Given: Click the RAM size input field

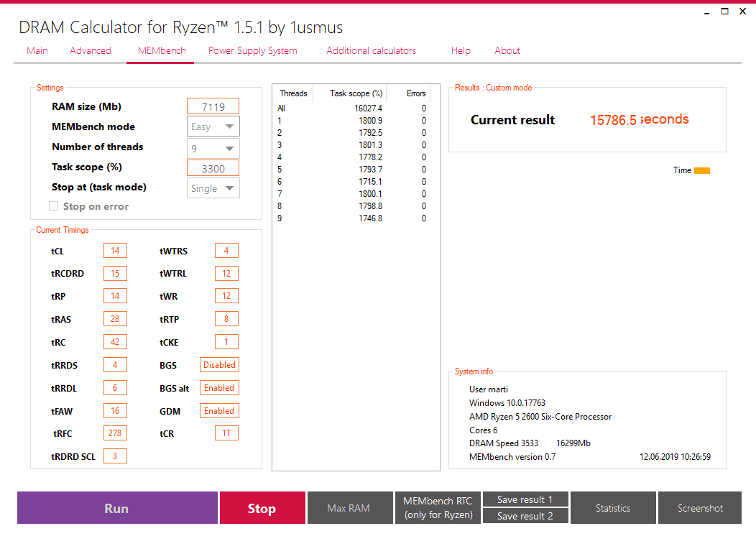Looking at the screenshot, I should [213, 106].
